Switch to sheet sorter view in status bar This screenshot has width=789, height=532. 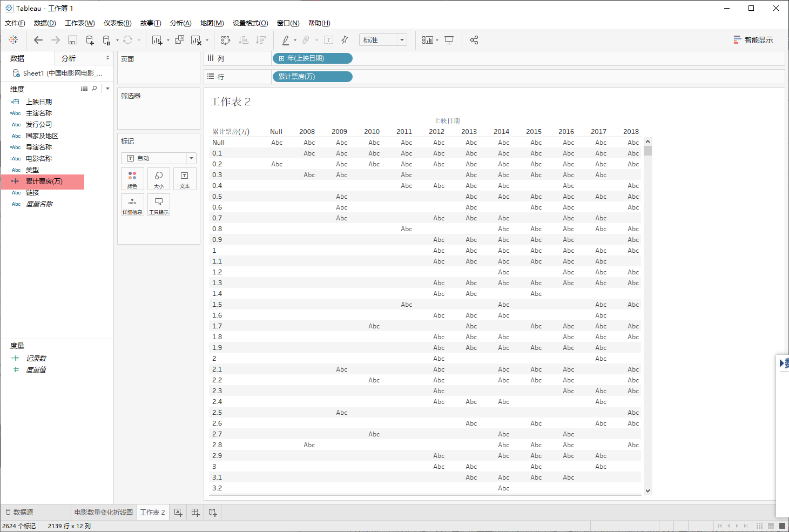(759, 526)
